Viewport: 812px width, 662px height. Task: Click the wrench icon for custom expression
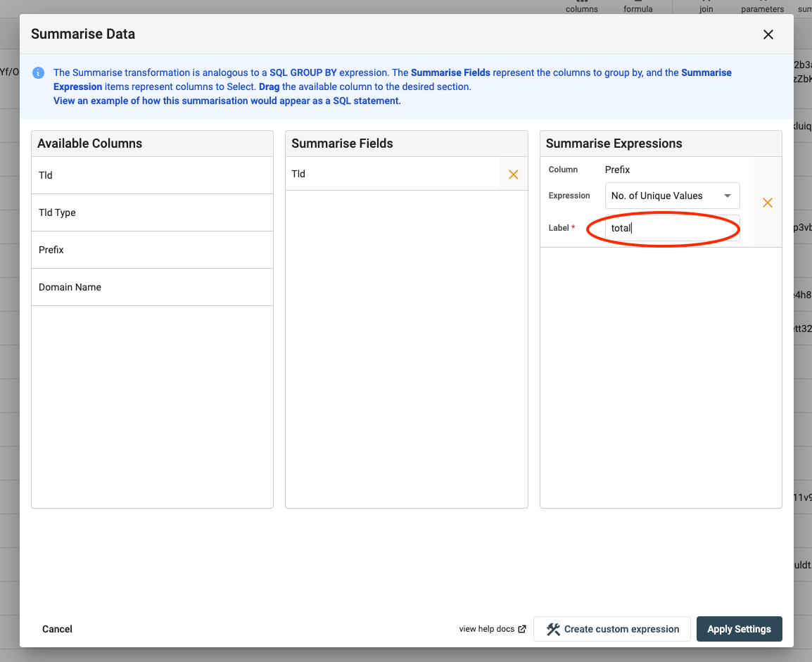(553, 629)
